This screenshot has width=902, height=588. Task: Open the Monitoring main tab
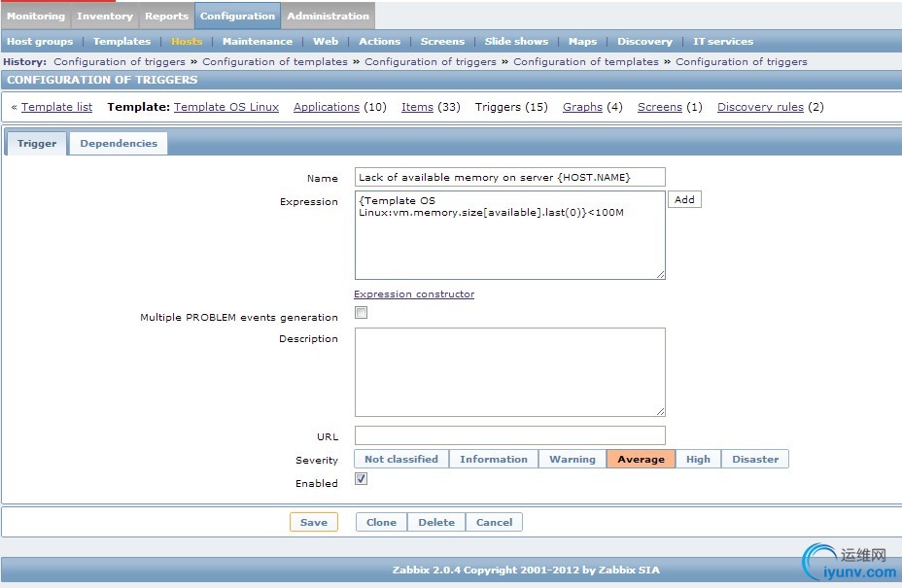pyautogui.click(x=36, y=17)
